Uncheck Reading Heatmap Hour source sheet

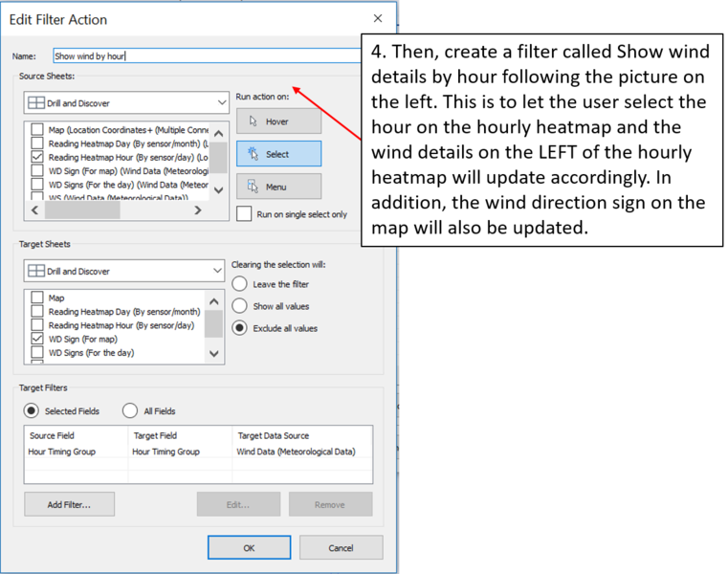tap(37, 156)
